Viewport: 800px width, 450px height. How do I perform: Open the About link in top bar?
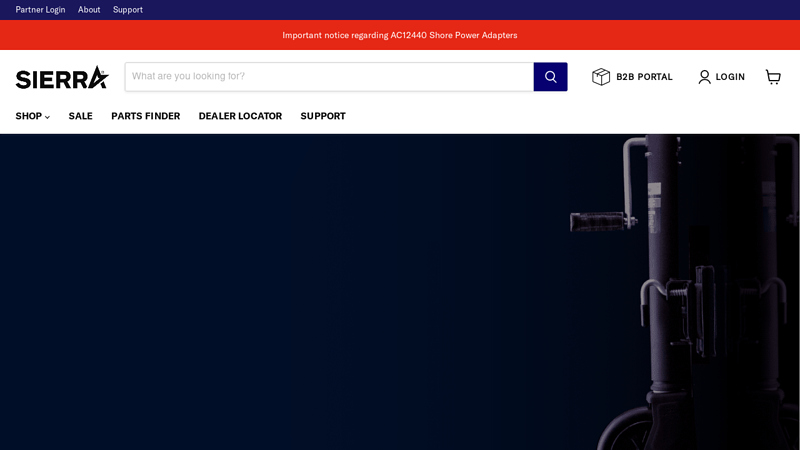coord(89,10)
